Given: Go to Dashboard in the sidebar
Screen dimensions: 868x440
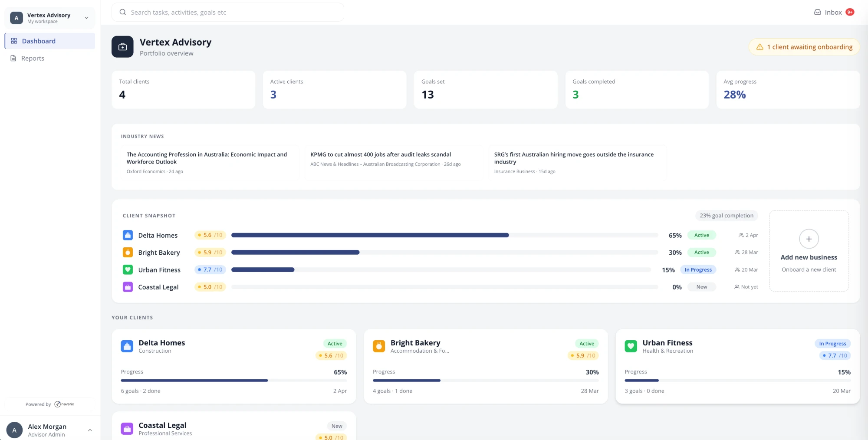Looking at the screenshot, I should pos(50,41).
